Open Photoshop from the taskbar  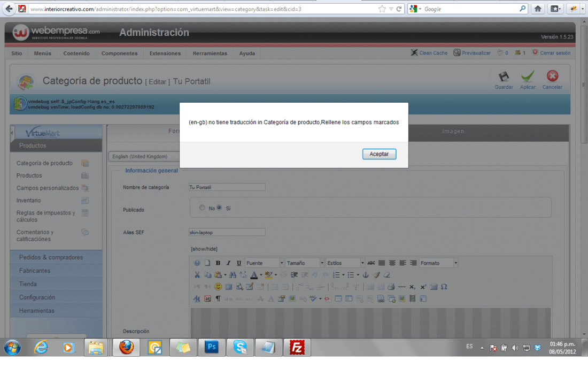pyautogui.click(x=212, y=347)
